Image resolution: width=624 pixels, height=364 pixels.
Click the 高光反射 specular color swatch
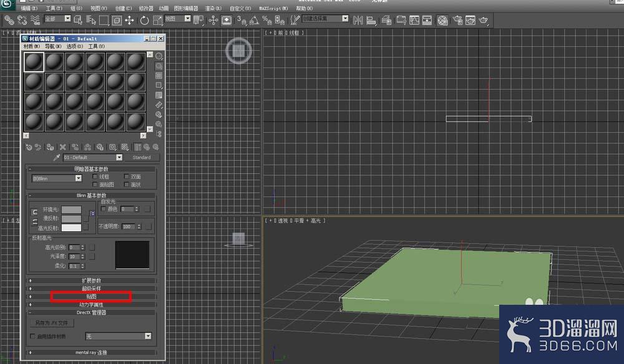pyautogui.click(x=71, y=228)
